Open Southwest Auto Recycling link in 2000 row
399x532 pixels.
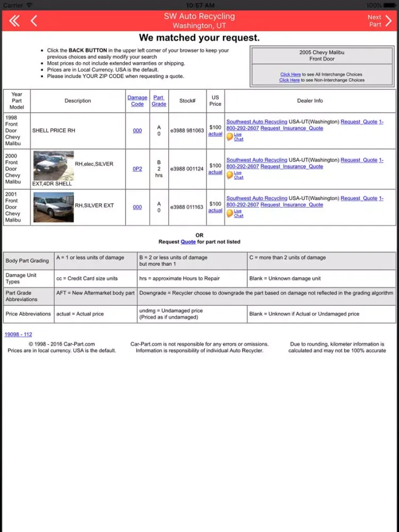coord(257,160)
